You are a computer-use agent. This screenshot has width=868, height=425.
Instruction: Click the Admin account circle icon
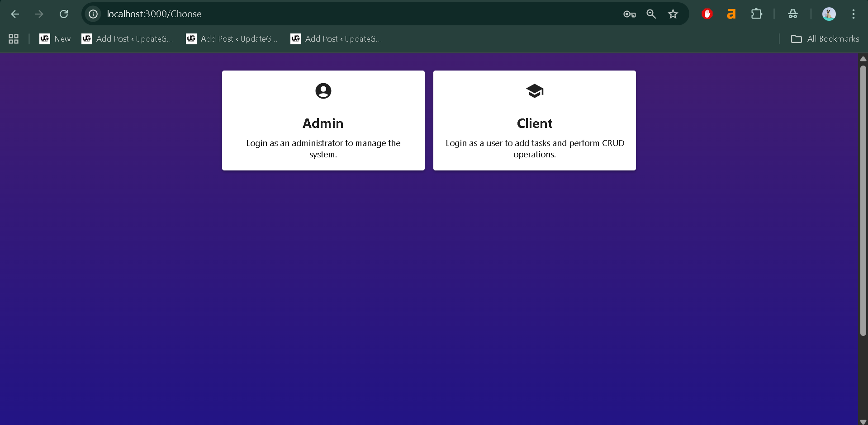click(323, 91)
